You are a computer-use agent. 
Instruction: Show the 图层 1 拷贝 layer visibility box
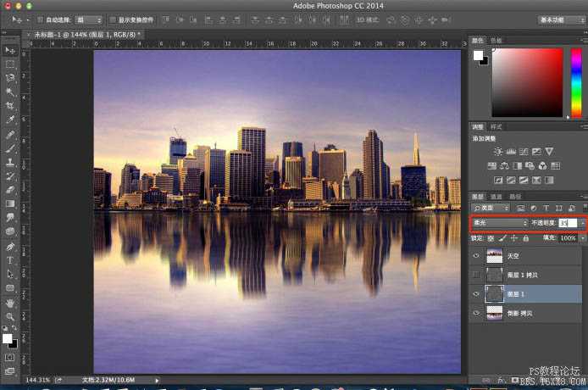(476, 276)
